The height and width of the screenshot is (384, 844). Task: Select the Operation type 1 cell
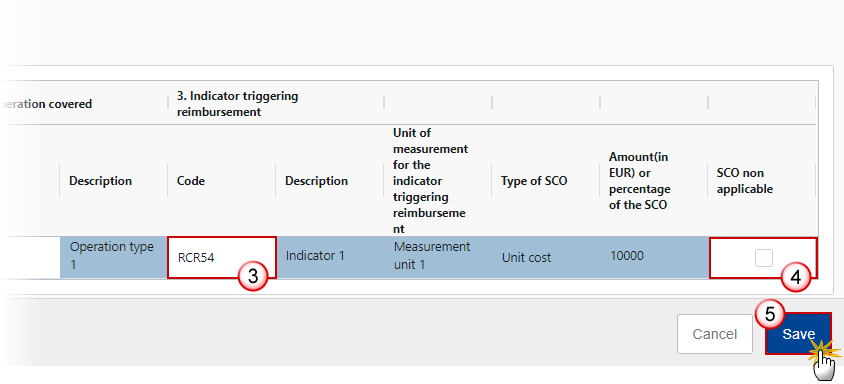[x=114, y=257]
